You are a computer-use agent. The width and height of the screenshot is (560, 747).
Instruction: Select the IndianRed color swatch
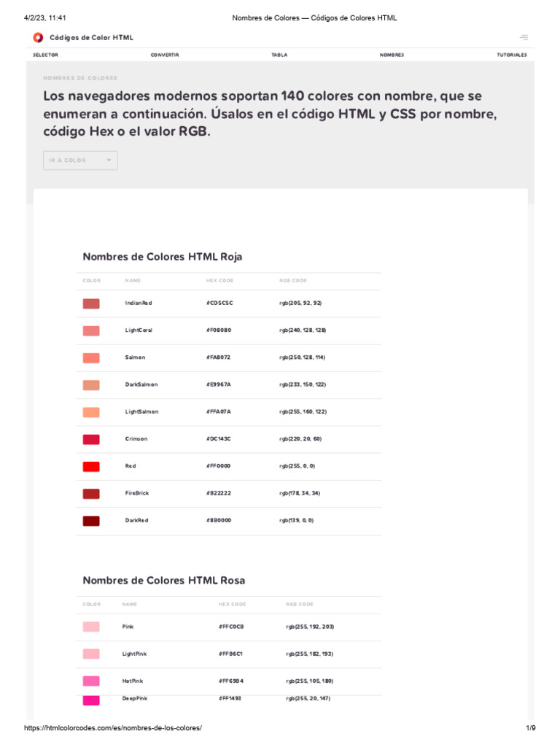(91, 303)
